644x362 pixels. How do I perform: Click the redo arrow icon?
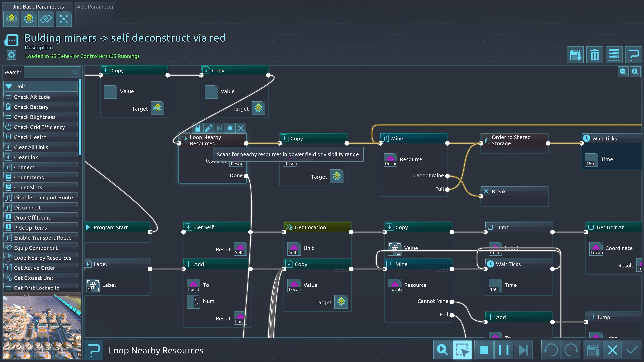(571, 350)
